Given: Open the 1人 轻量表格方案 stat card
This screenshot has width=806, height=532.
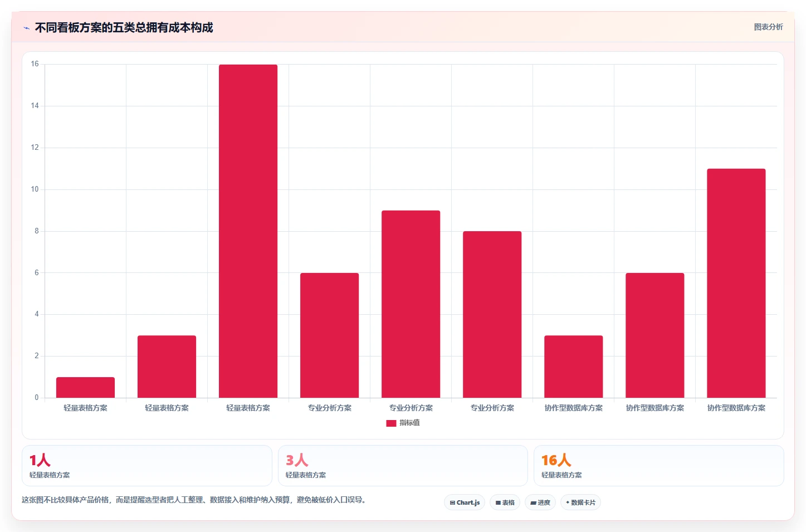Looking at the screenshot, I should [x=147, y=466].
